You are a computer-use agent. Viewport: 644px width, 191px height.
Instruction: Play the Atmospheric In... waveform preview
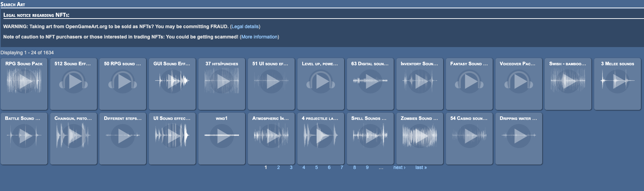(x=271, y=135)
